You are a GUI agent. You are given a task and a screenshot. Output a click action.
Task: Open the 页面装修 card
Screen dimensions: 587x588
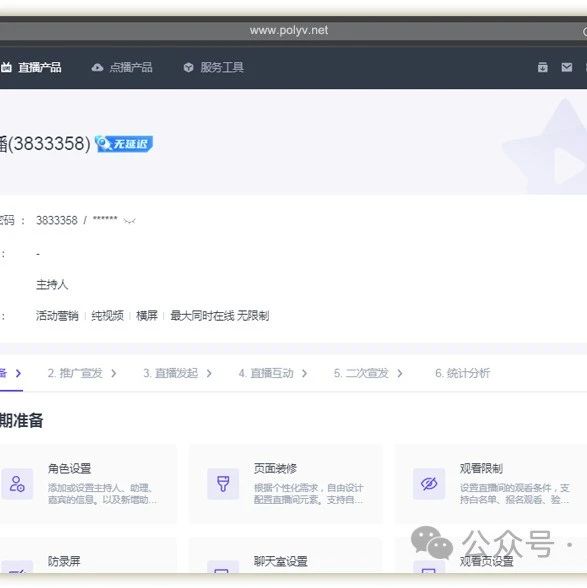[x=286, y=483]
